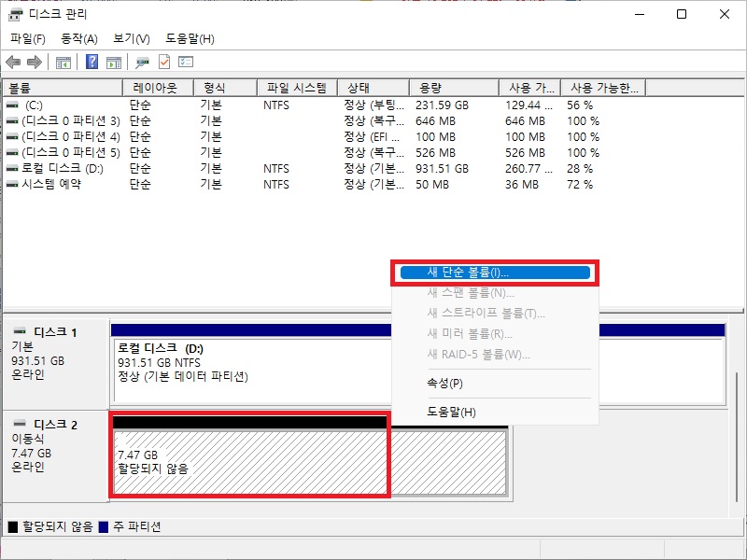Open the 동작(A) menu
This screenshot has height=560, width=747.
(x=76, y=38)
